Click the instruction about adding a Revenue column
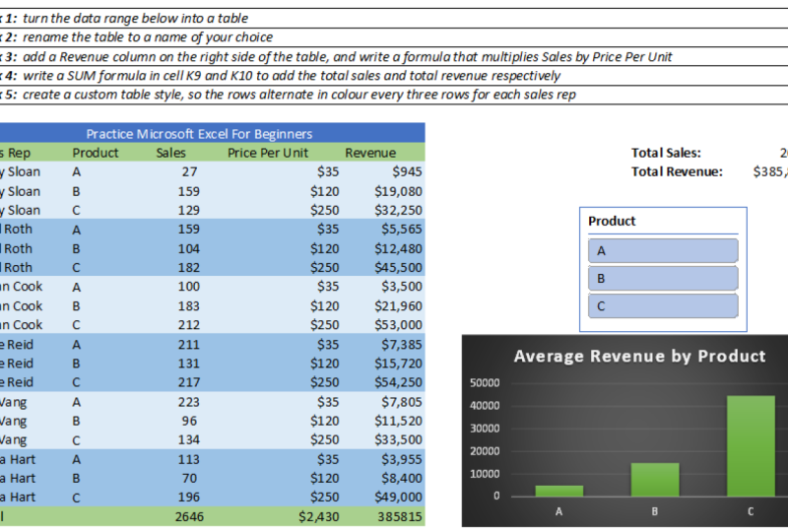Screen dimensions: 788x532 click(x=348, y=57)
